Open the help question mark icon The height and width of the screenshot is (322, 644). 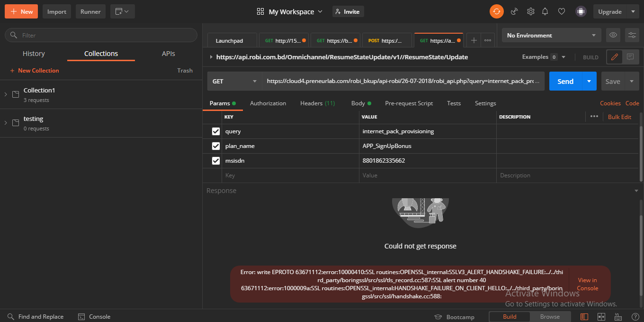click(635, 317)
